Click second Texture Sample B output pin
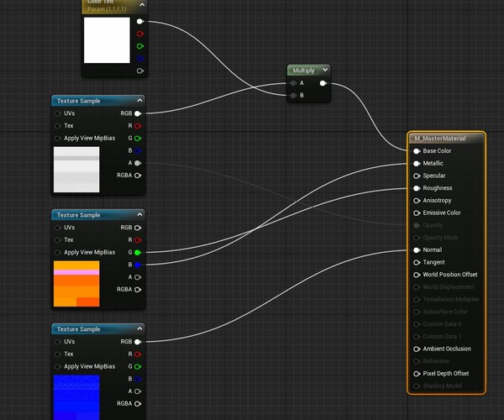 point(138,265)
